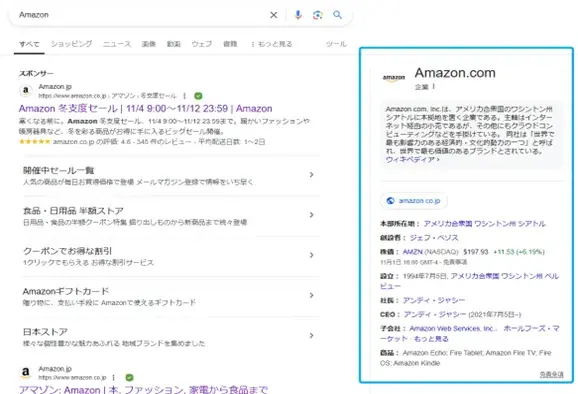Open アメリカ合衆国 ワシントン州 シアトル headquarters link
The height and width of the screenshot is (394, 578).
pos(484,224)
